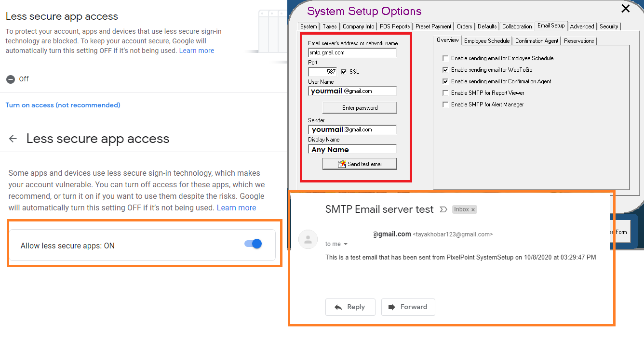Select the Overview sub-tab
This screenshot has width=644, height=337.
[x=448, y=40]
